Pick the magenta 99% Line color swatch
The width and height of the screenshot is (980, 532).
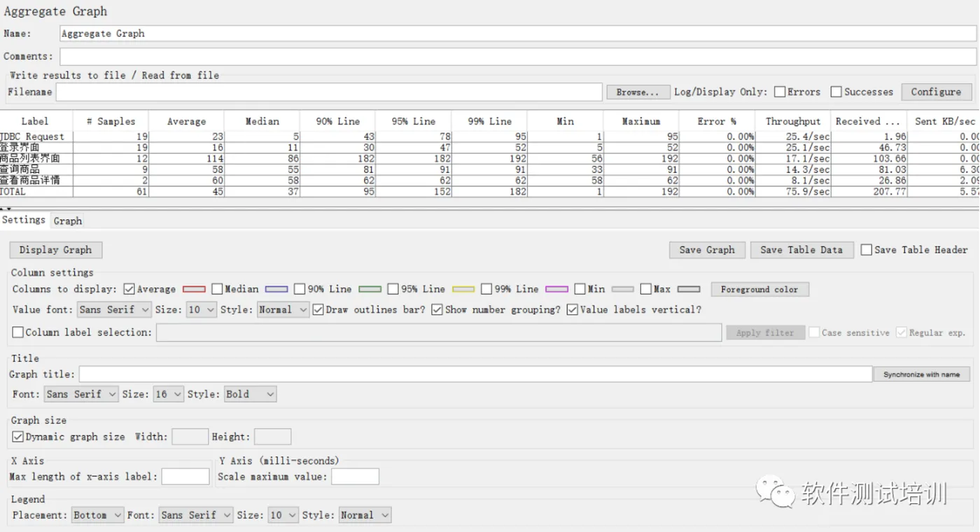(x=556, y=289)
